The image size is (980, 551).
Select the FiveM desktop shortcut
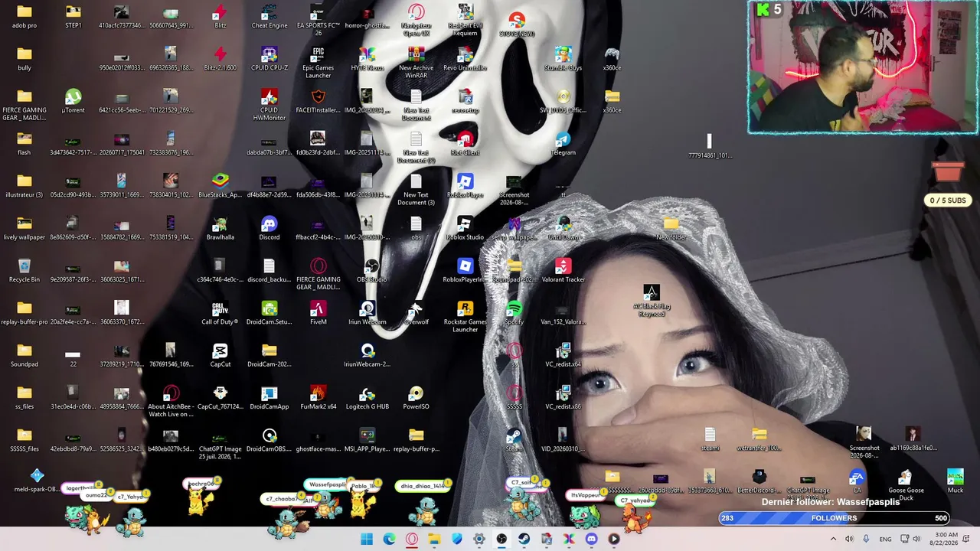point(318,313)
